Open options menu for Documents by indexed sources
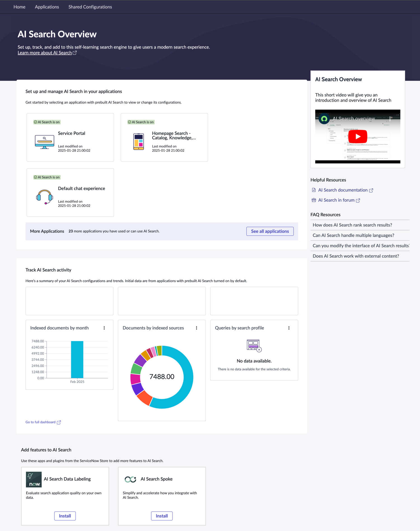This screenshot has width=420, height=531. [x=197, y=328]
